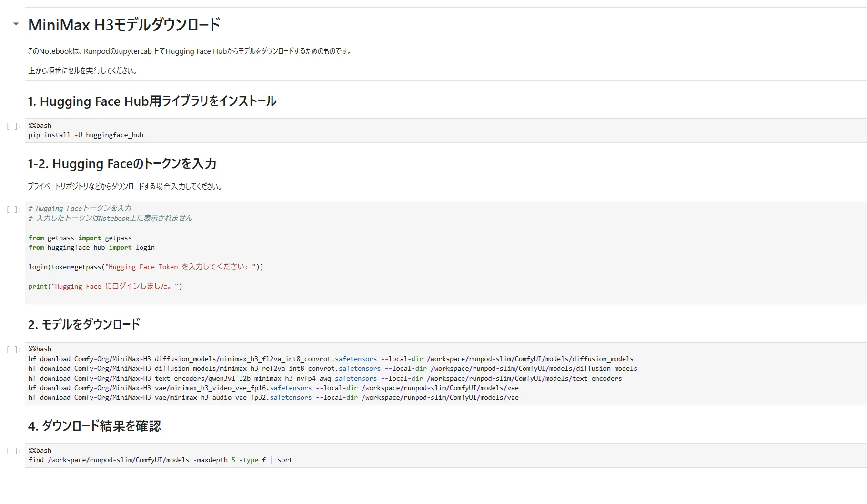Collapse the MiniMax H3 heading section arrow
The height and width of the screenshot is (504, 867).
point(16,24)
